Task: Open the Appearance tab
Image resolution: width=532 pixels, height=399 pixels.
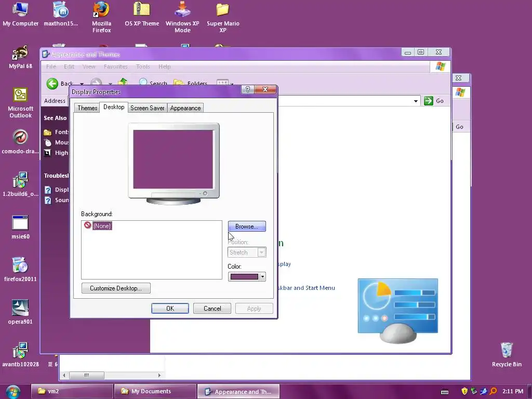Action: [185, 108]
